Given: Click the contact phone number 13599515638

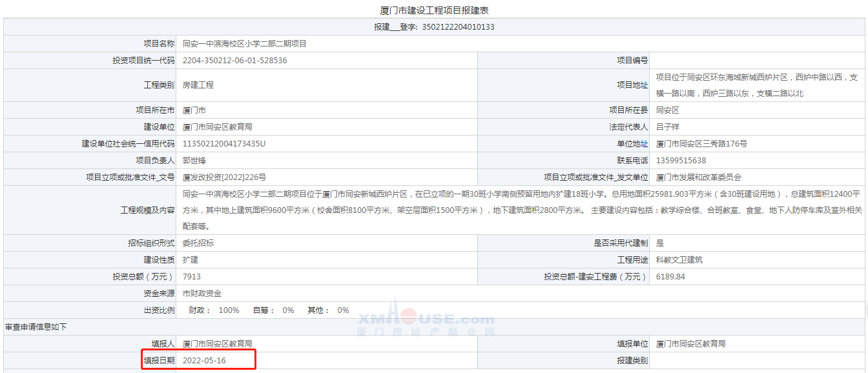Looking at the screenshot, I should click(x=681, y=161).
